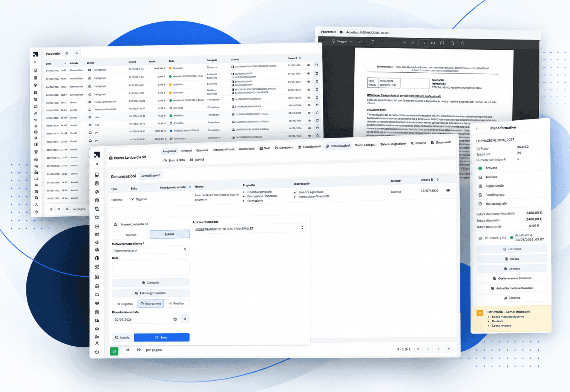
Task: Click eye icon on BI P2026-7 R1 row
Action: coord(308,73)
